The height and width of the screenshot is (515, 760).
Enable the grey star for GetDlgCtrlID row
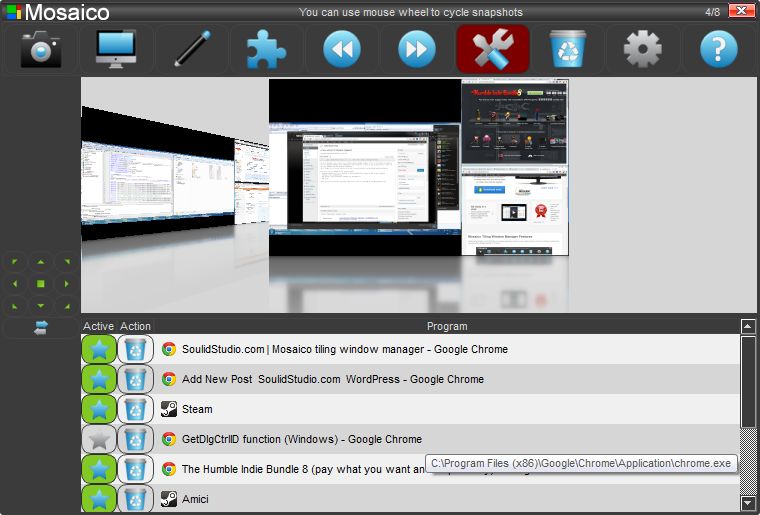[99, 439]
